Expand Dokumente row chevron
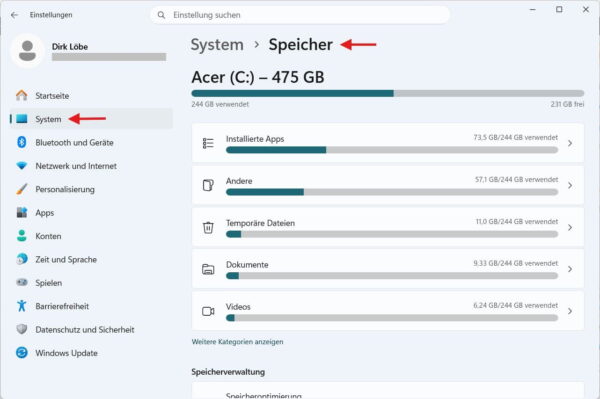Image resolution: width=600 pixels, height=399 pixels. (570, 269)
